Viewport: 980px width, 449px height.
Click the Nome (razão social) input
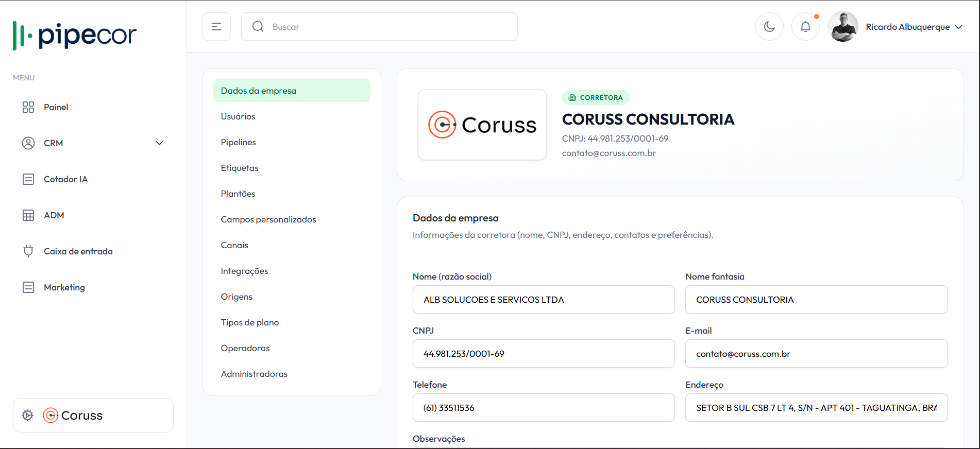point(544,300)
